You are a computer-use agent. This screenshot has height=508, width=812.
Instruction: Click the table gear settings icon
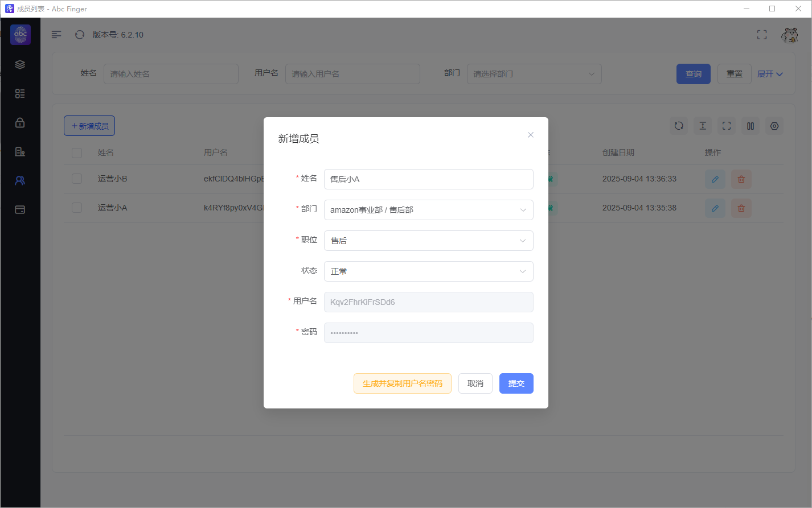[x=774, y=126]
